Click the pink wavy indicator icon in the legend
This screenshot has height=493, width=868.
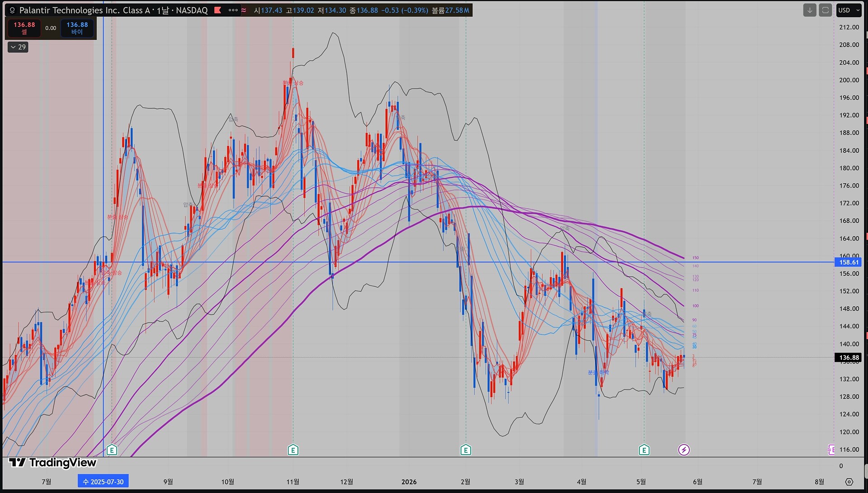click(244, 10)
